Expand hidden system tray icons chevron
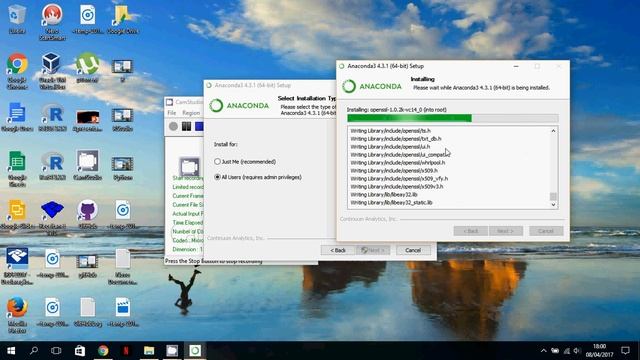Image resolution: width=640 pixels, height=360 pixels. click(544, 351)
